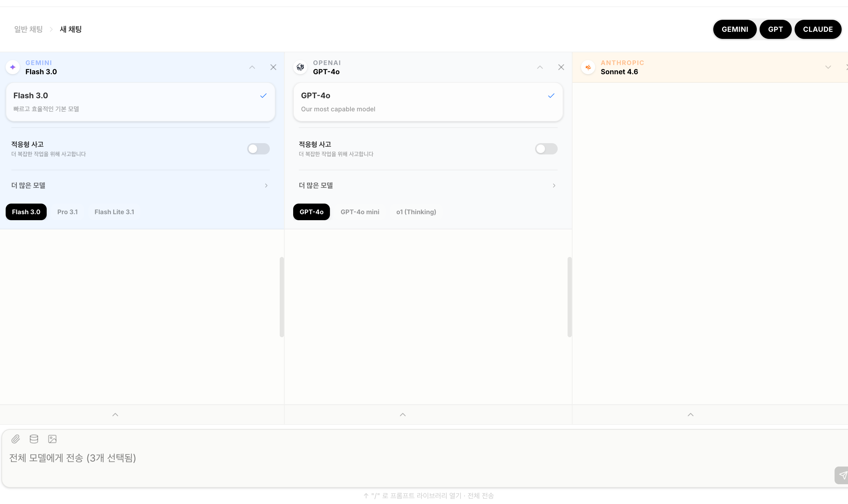
Task: Click the 새 채팅 breadcrumb
Action: tap(71, 29)
